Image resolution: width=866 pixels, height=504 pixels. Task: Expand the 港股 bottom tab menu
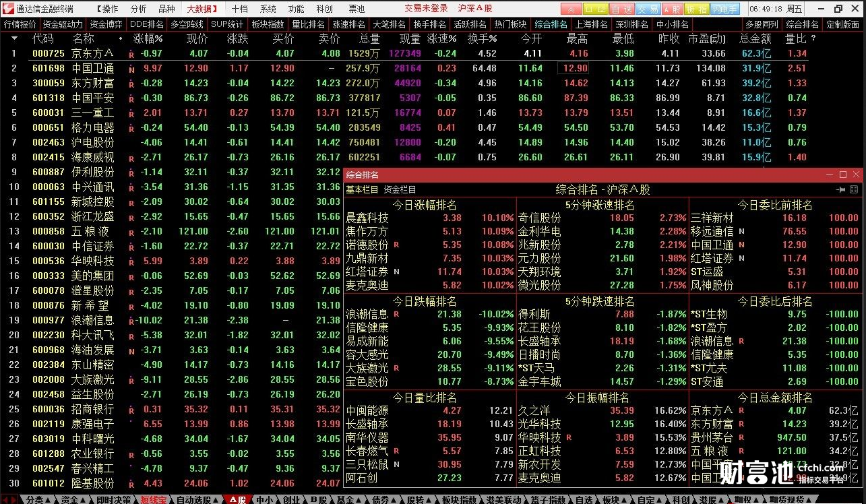coord(711,499)
